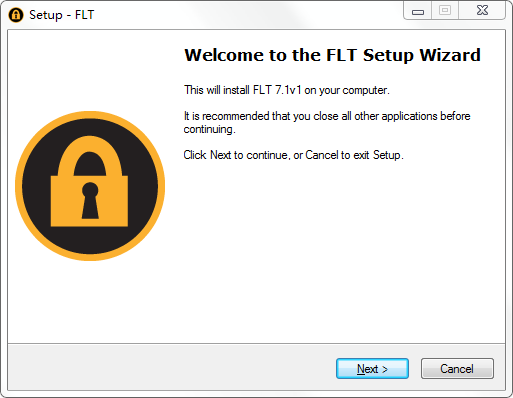The height and width of the screenshot is (398, 513).
Task: Click the 'It is recommended' paragraph
Action: click(x=327, y=122)
